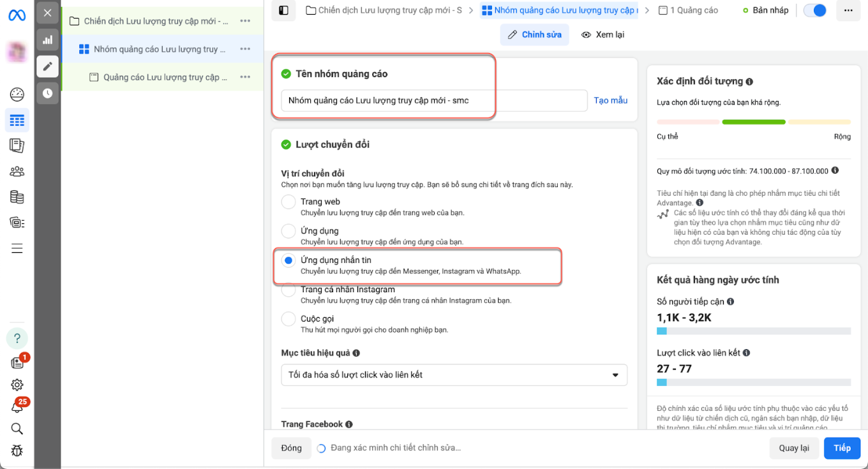The height and width of the screenshot is (469, 868).
Task: Toggle the side panel layout icon
Action: (x=284, y=10)
